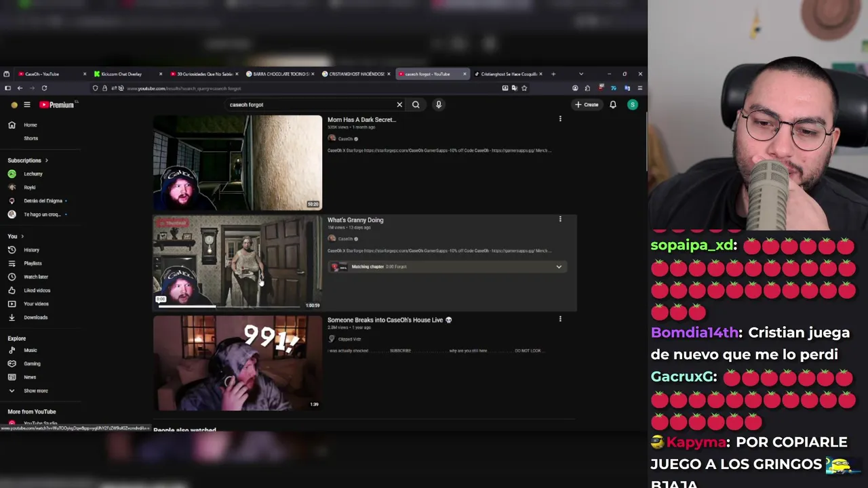
Task: Open more options for Someone Breaks into CaseOh's House
Action: [560, 319]
